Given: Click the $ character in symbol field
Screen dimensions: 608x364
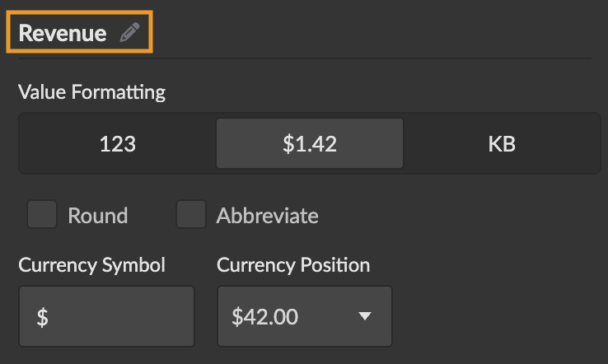Looking at the screenshot, I should point(42,317).
